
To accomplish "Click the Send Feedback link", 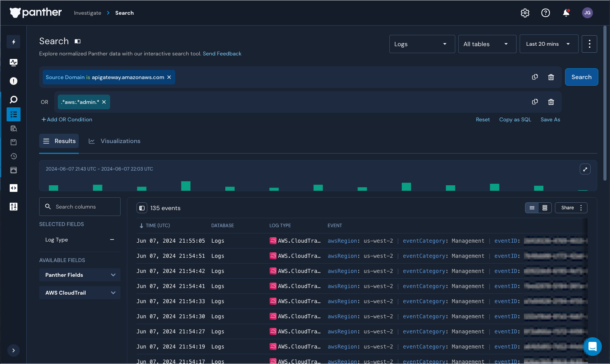I will (222, 53).
